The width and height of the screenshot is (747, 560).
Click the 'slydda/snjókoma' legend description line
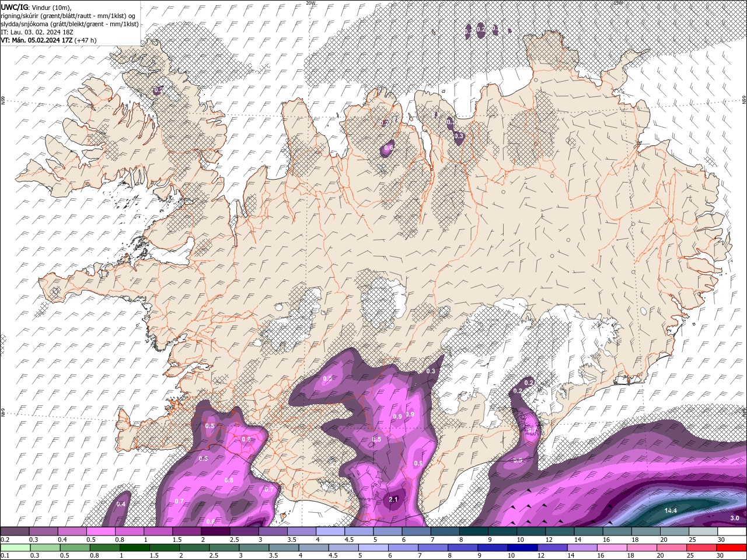[x=69, y=24]
